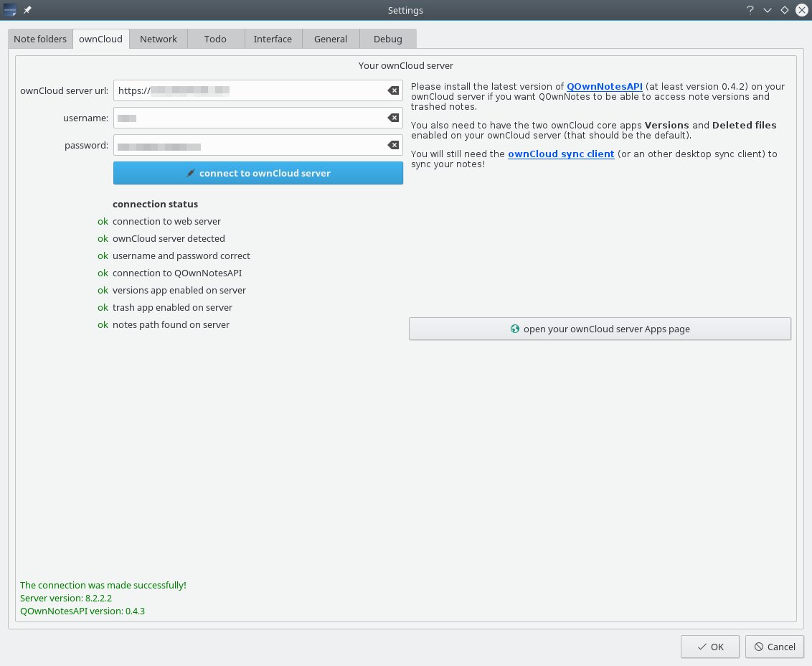The image size is (812, 666).
Task: Confirm settings with OK button
Action: [710, 647]
